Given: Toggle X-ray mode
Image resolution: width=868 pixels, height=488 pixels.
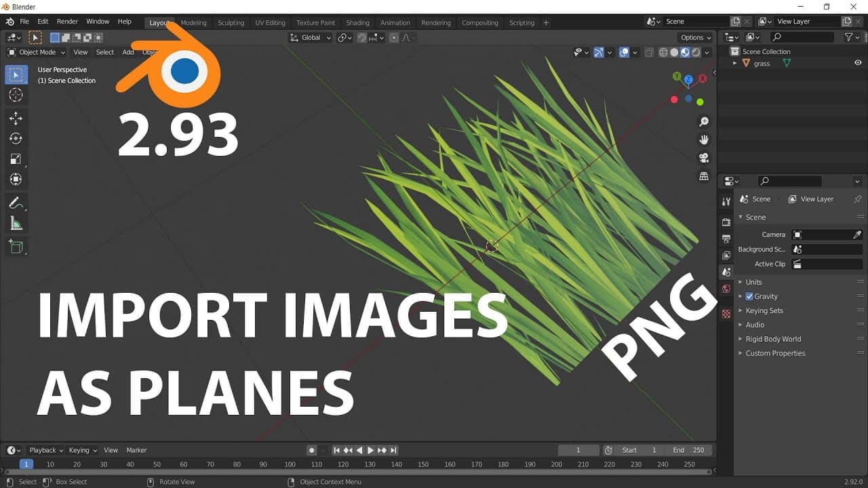Looking at the screenshot, I should (649, 52).
